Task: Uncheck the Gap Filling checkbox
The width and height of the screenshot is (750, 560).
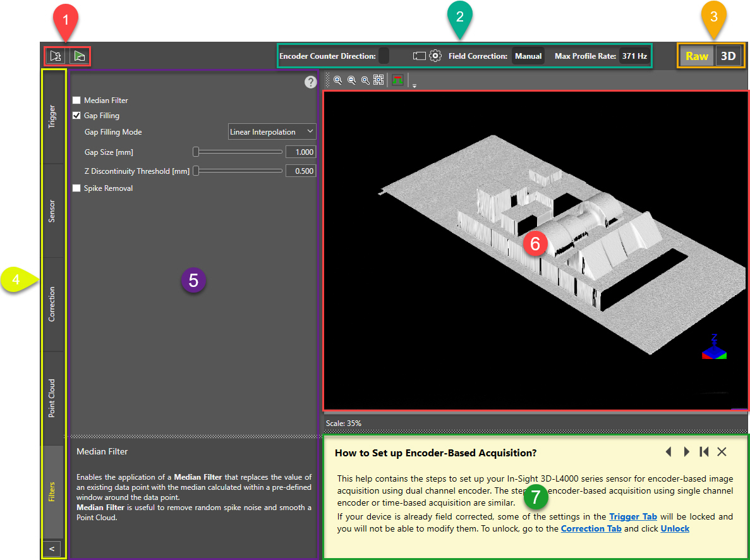Action: pos(76,116)
